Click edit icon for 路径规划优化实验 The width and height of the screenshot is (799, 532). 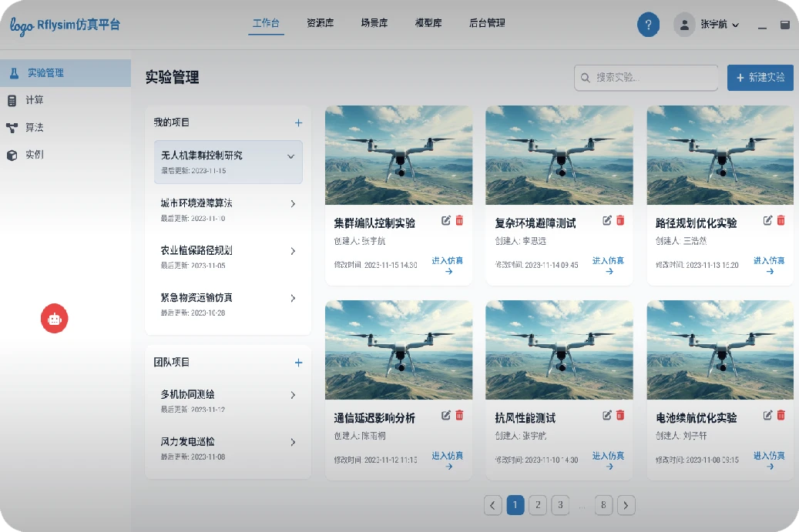(x=767, y=221)
